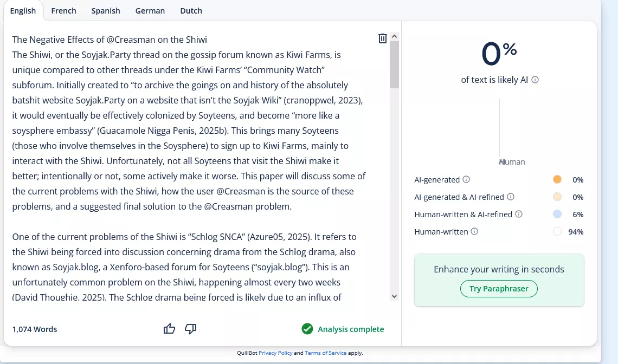Click the 'of text is likely AI' label
618x364 pixels.
coord(494,80)
